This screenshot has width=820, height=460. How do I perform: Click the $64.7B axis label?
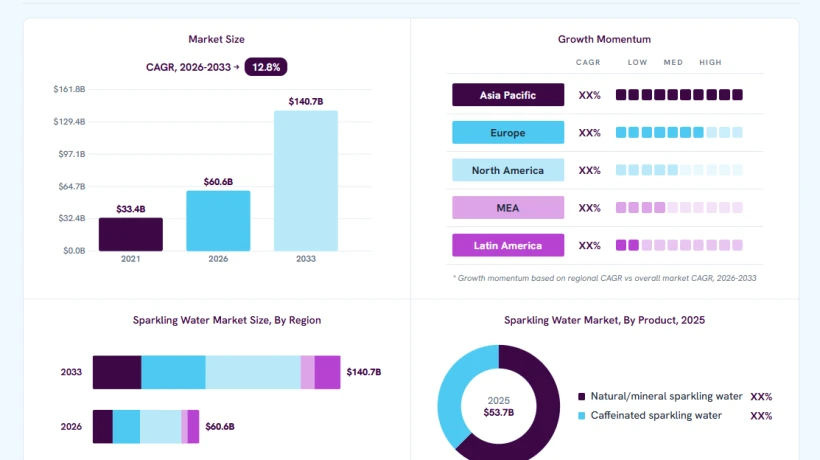coord(72,187)
